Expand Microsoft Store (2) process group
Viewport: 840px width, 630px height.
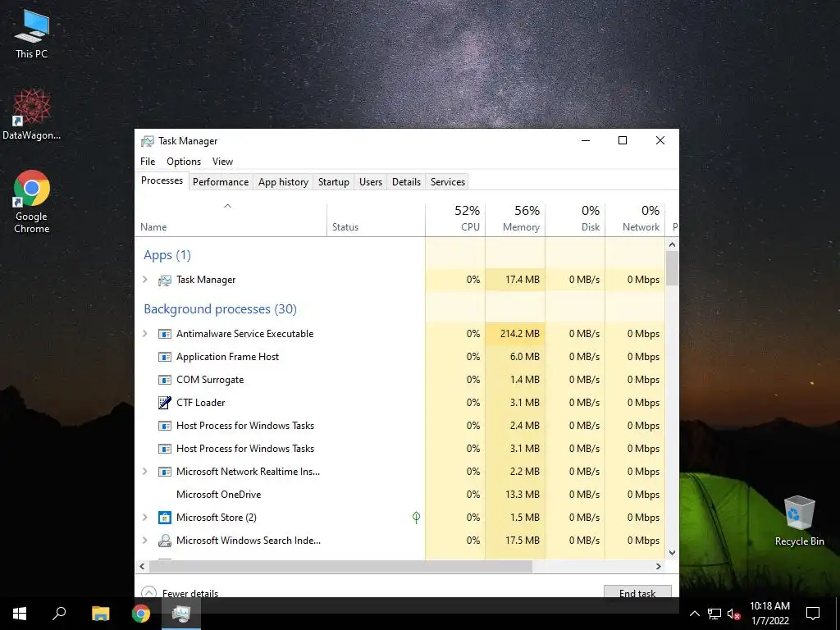(144, 518)
